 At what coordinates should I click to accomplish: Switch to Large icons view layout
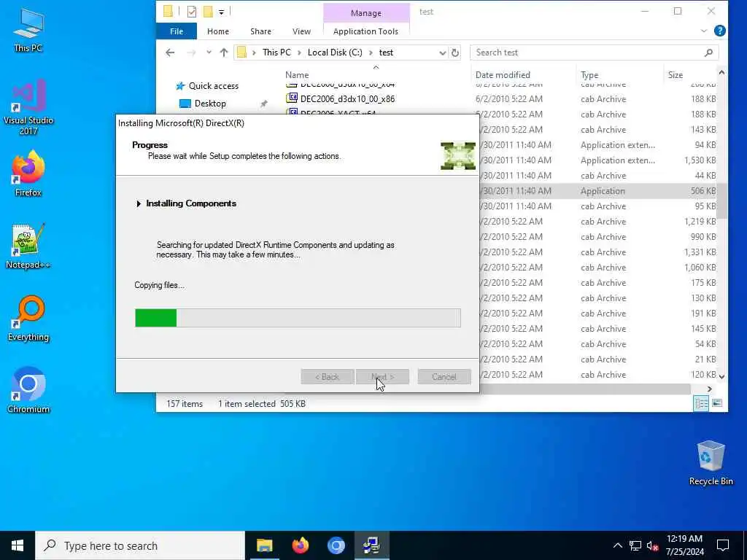click(717, 403)
